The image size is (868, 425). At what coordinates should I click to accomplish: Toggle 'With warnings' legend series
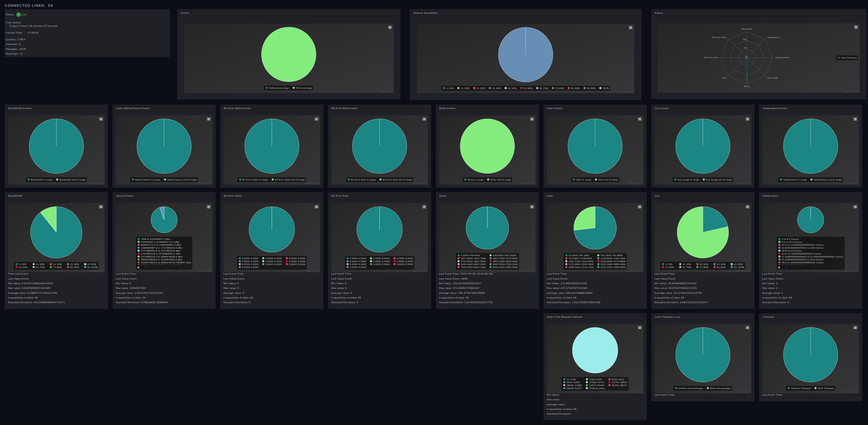coord(302,88)
